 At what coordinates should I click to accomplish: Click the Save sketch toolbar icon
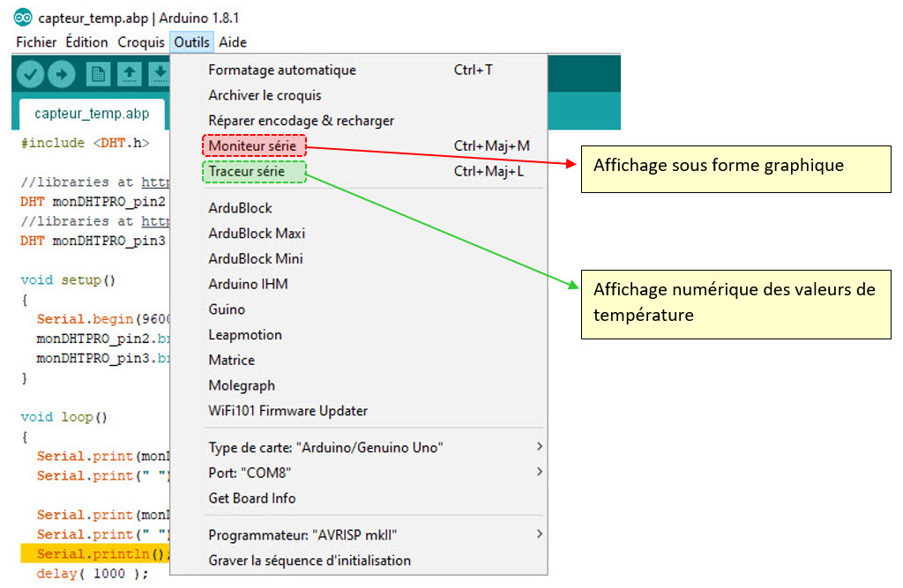click(159, 75)
